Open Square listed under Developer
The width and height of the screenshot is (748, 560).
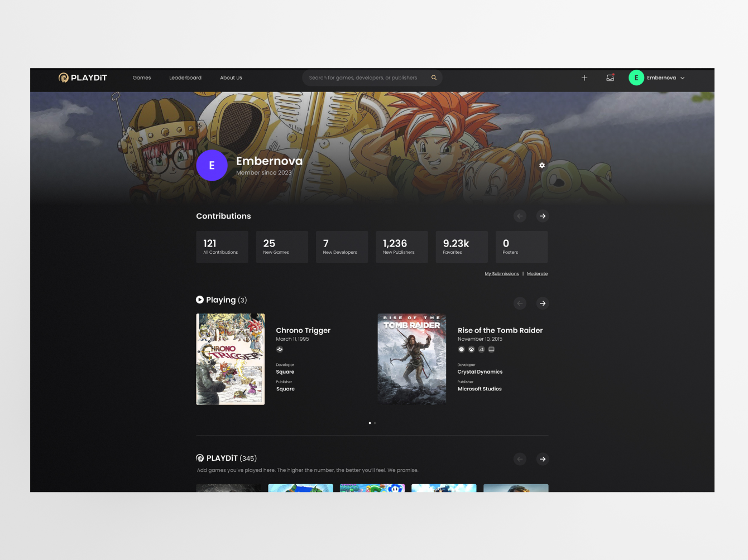pyautogui.click(x=285, y=372)
